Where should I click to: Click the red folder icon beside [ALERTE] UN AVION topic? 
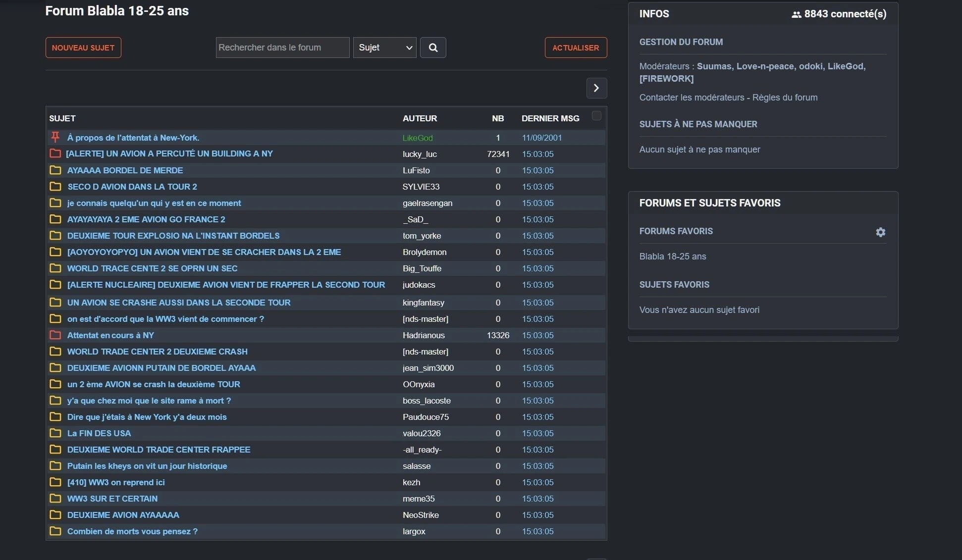pos(55,153)
